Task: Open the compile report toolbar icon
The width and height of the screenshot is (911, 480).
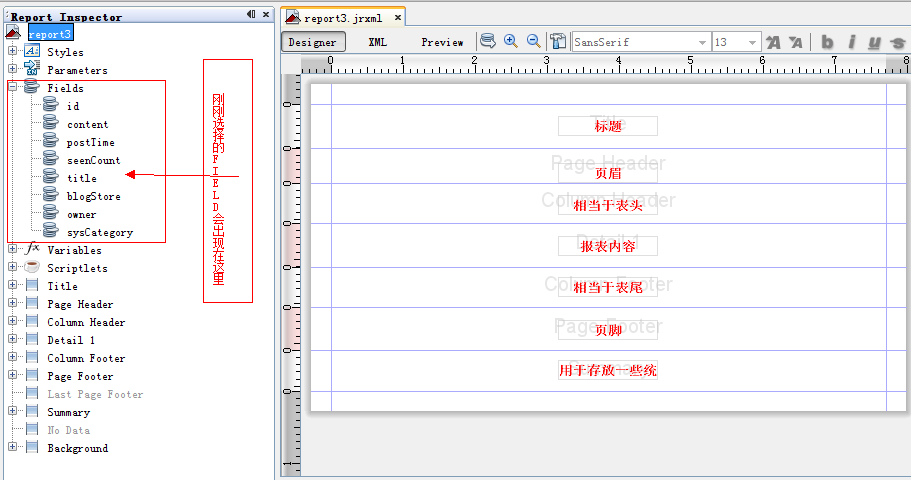Action: coord(558,41)
